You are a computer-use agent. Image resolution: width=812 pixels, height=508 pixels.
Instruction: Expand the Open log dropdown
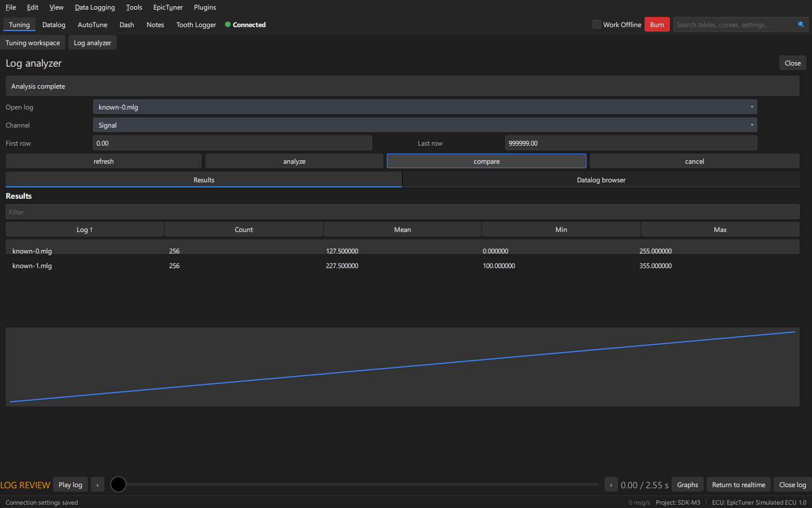pyautogui.click(x=425, y=107)
